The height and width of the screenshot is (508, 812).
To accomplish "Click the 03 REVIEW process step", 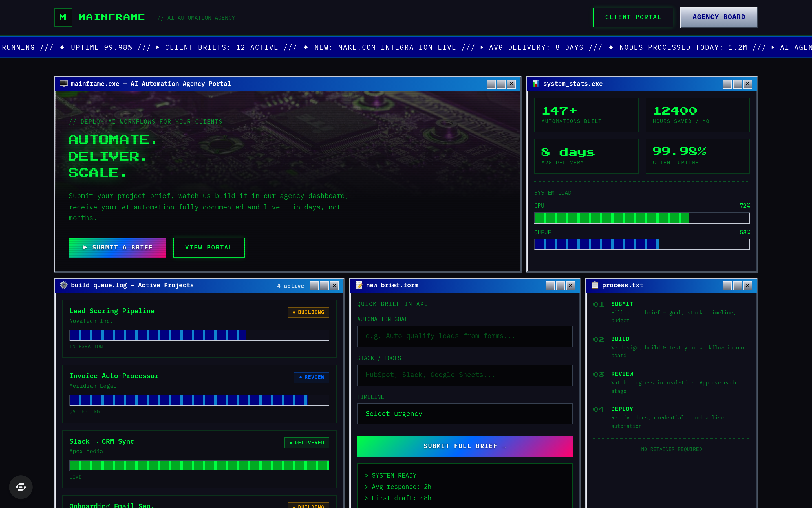I will tap(671, 382).
